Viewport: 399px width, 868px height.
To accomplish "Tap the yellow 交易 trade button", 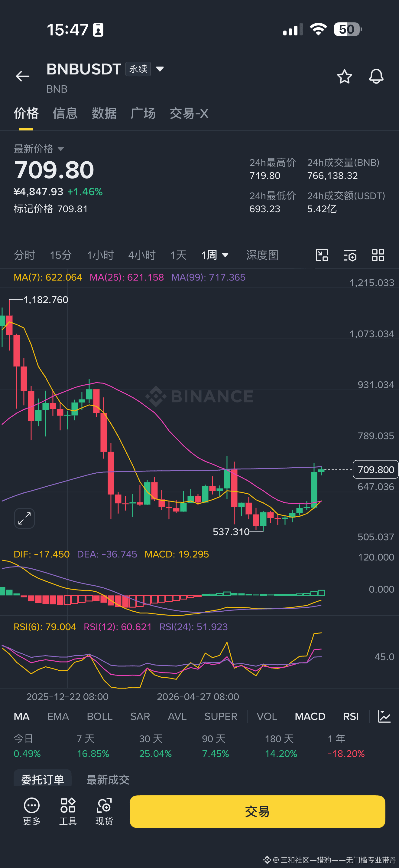I will (257, 811).
